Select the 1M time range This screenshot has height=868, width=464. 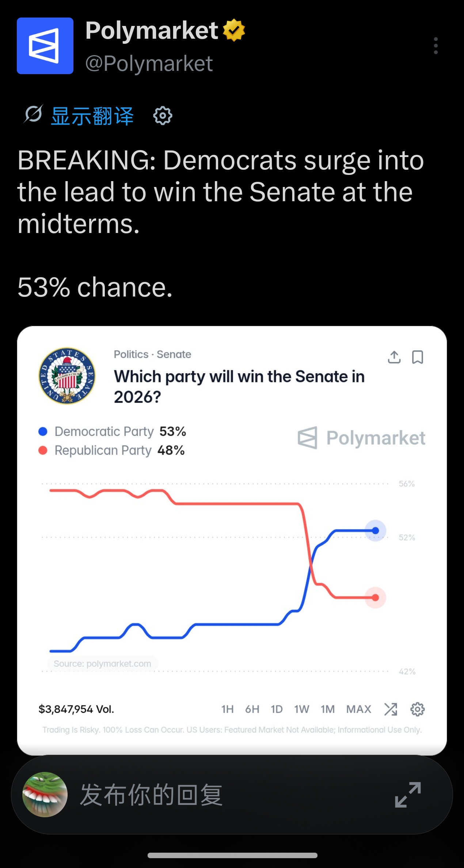pos(328,709)
